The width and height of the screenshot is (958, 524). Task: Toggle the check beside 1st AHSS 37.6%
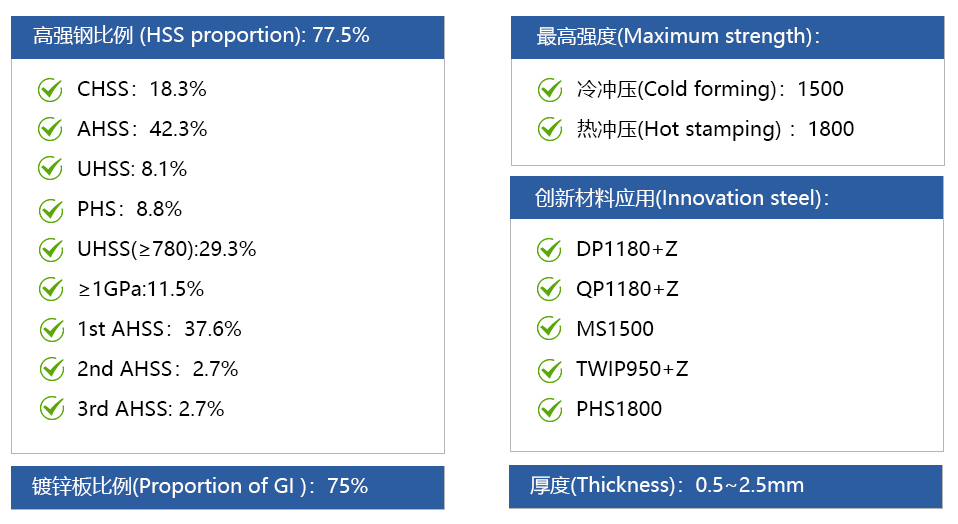(51, 330)
